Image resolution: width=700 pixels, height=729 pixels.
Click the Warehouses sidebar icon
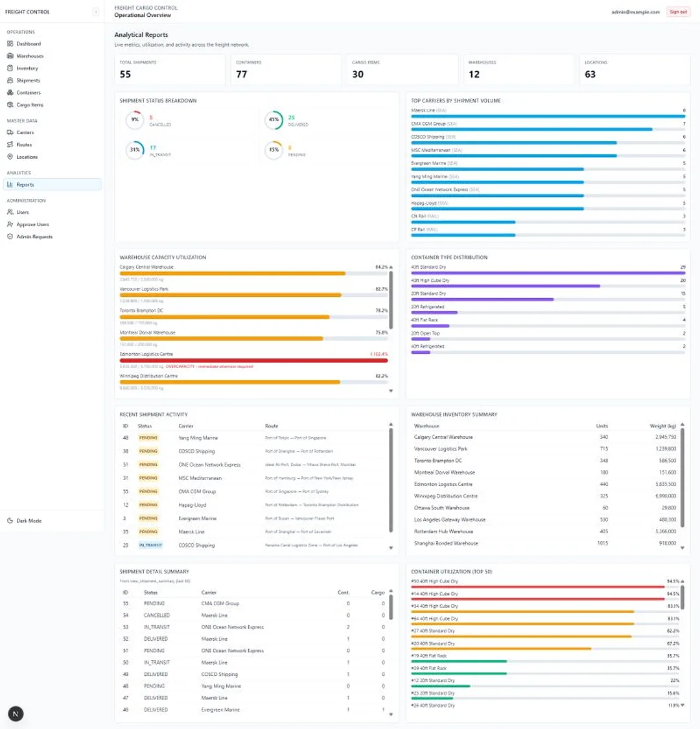tap(10, 56)
